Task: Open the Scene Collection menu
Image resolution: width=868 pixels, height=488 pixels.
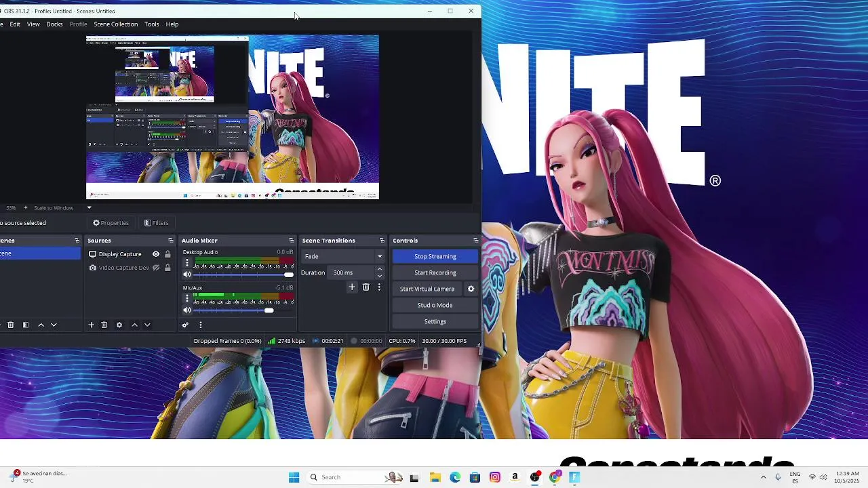Action: click(116, 24)
